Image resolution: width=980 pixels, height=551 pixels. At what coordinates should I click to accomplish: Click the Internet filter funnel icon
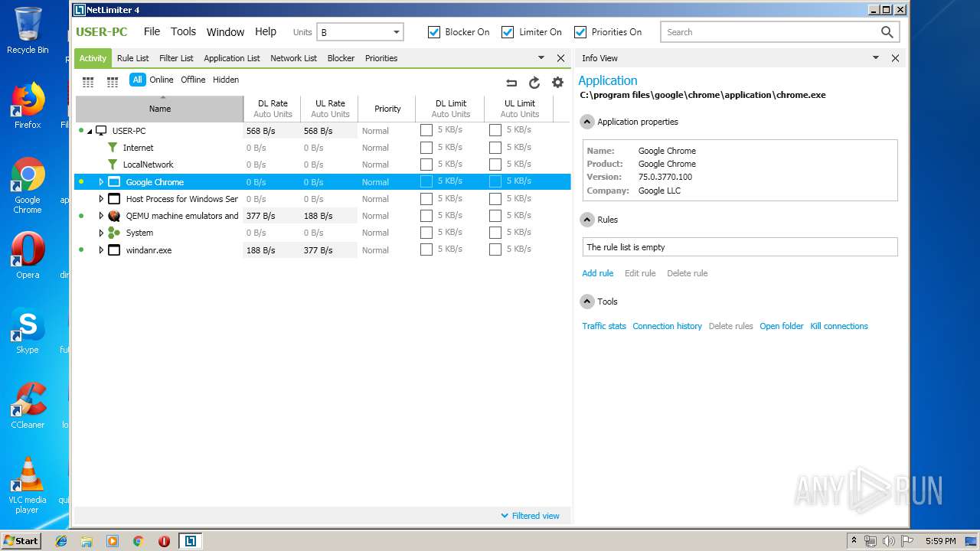(113, 148)
